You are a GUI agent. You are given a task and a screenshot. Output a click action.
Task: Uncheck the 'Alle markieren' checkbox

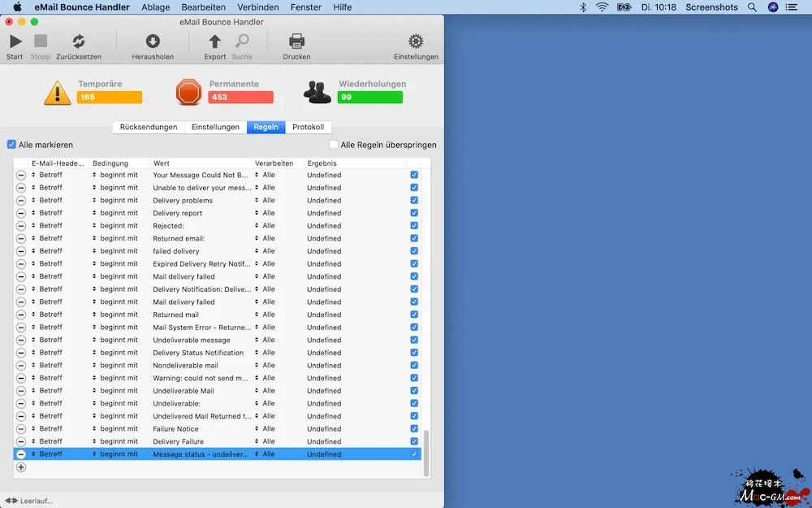(x=11, y=145)
